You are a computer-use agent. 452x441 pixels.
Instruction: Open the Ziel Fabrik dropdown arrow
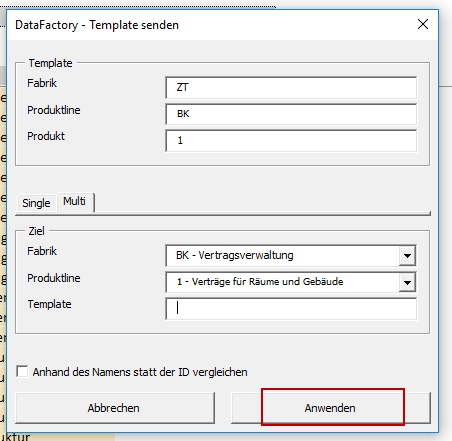[x=407, y=256]
